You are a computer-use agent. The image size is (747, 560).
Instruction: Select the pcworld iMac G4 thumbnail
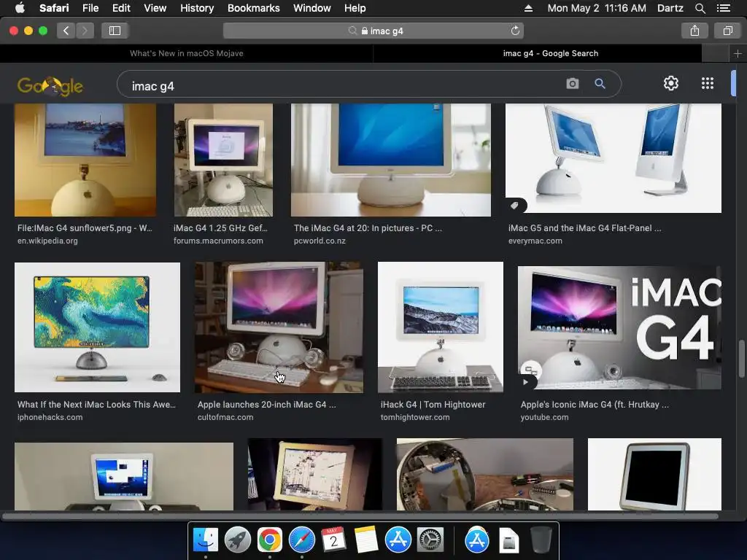[391, 160]
